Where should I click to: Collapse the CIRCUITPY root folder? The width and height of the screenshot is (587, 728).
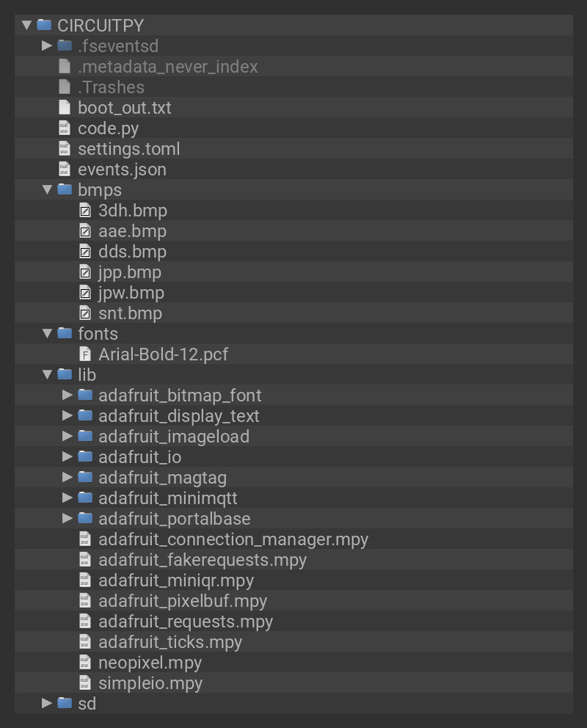(27, 26)
